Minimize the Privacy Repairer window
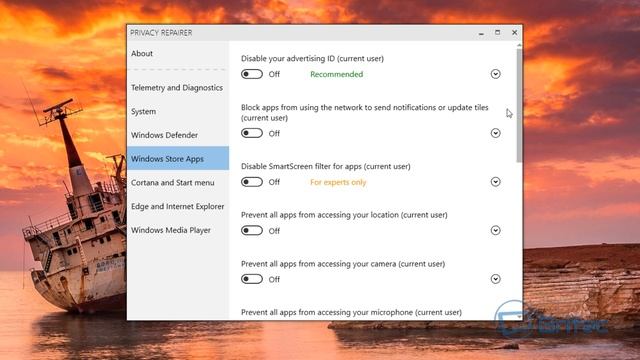 [x=481, y=33]
